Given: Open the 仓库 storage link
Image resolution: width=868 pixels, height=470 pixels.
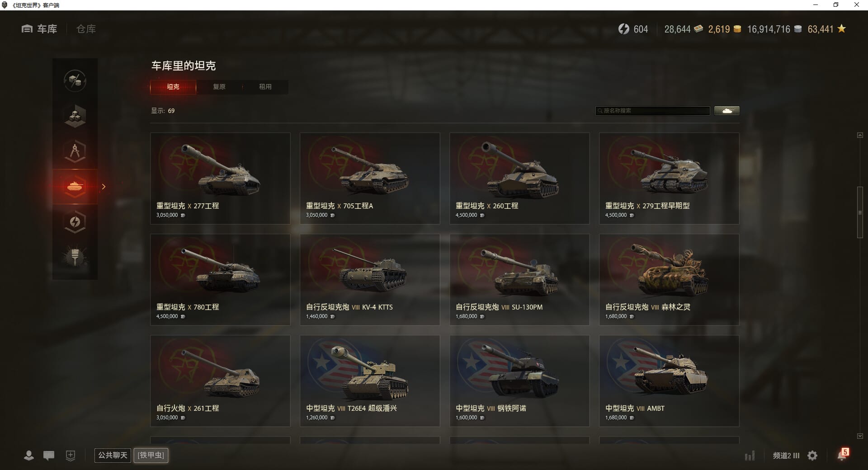Looking at the screenshot, I should [86, 29].
